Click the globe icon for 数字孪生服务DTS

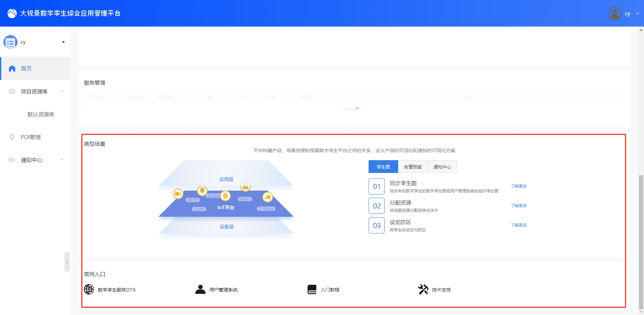(89, 289)
